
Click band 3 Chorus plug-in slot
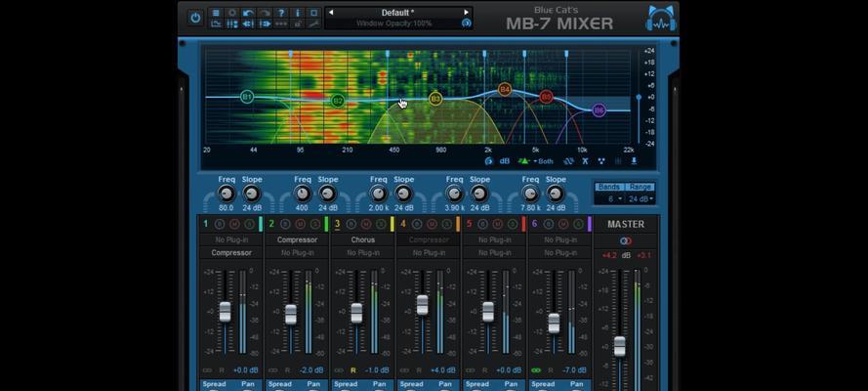point(363,239)
